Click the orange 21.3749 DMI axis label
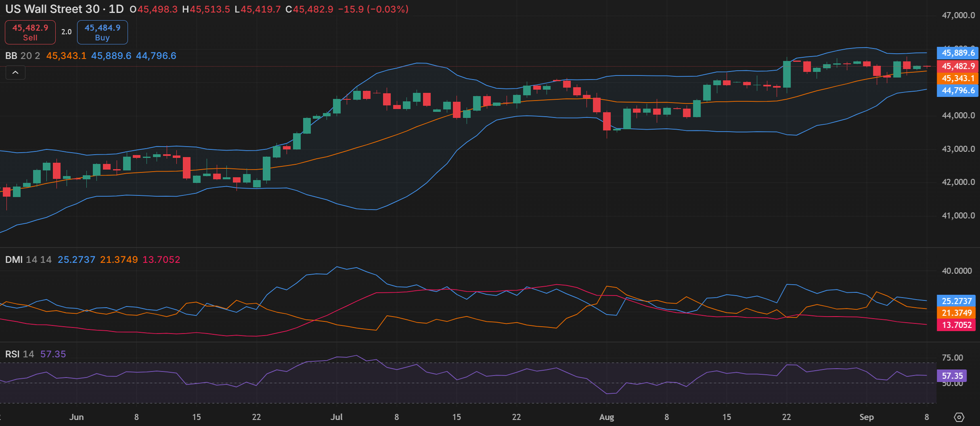 pos(956,313)
